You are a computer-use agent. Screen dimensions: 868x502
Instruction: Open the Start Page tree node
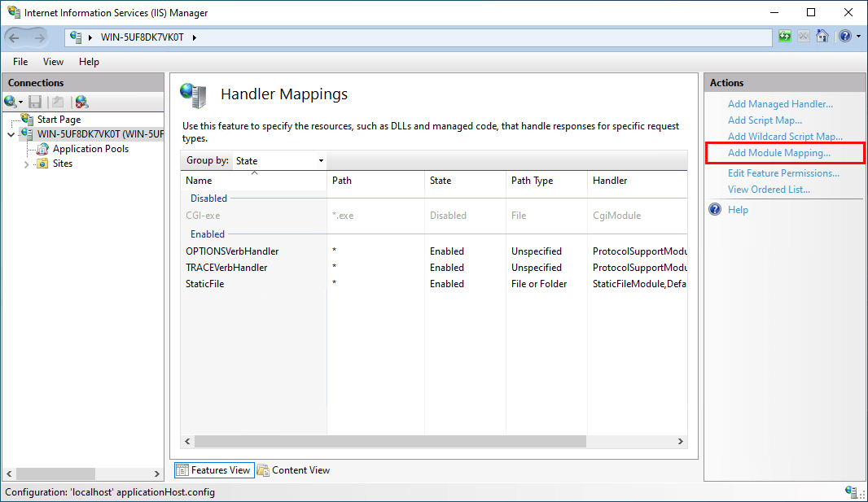tap(59, 120)
